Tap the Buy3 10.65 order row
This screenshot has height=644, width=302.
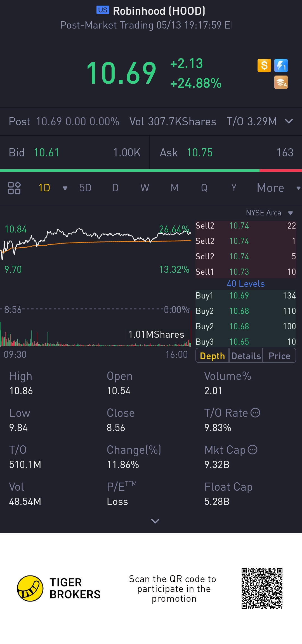pos(246,342)
